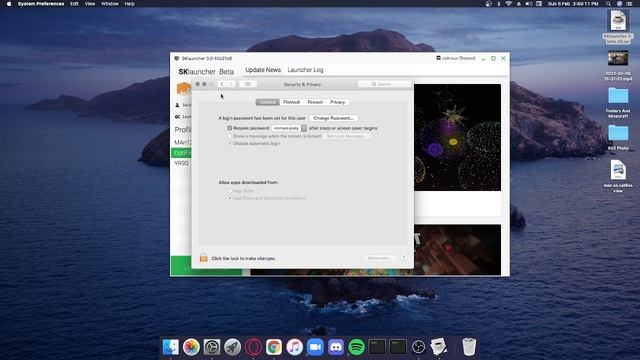Click the Set Lock Message button

click(346, 136)
